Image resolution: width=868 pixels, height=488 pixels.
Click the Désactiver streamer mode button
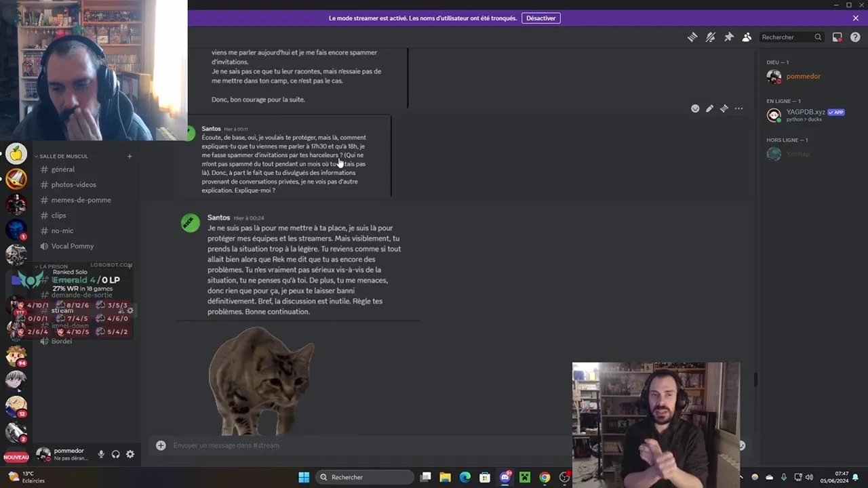pos(541,18)
